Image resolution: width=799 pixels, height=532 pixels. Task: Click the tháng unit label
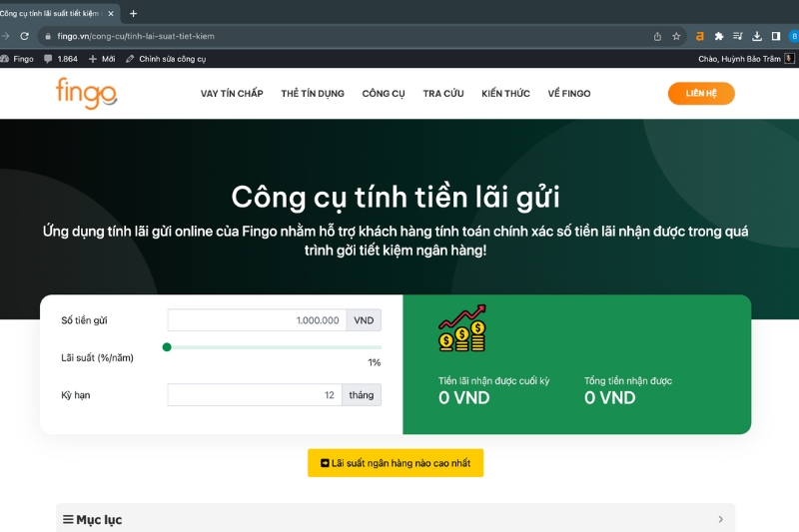point(362,395)
